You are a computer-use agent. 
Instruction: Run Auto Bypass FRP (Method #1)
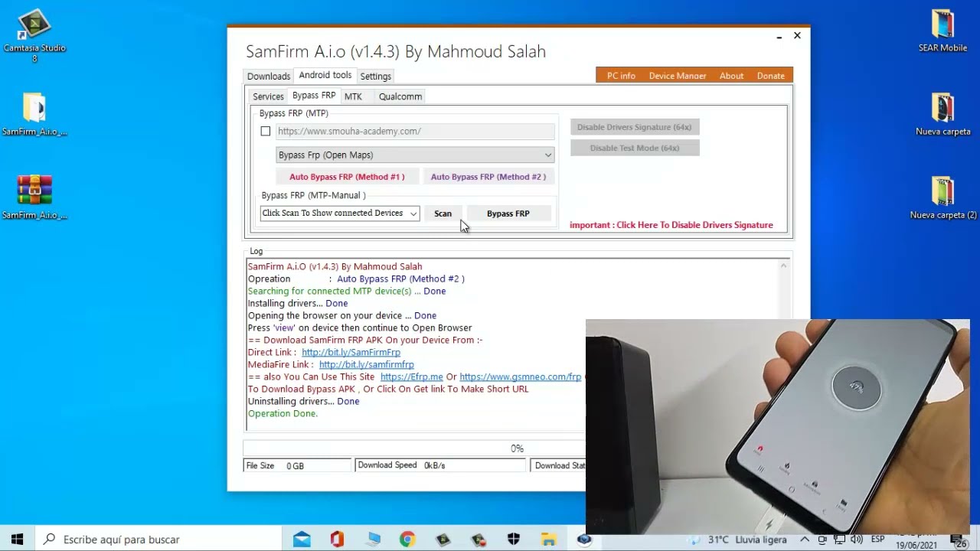coord(347,177)
